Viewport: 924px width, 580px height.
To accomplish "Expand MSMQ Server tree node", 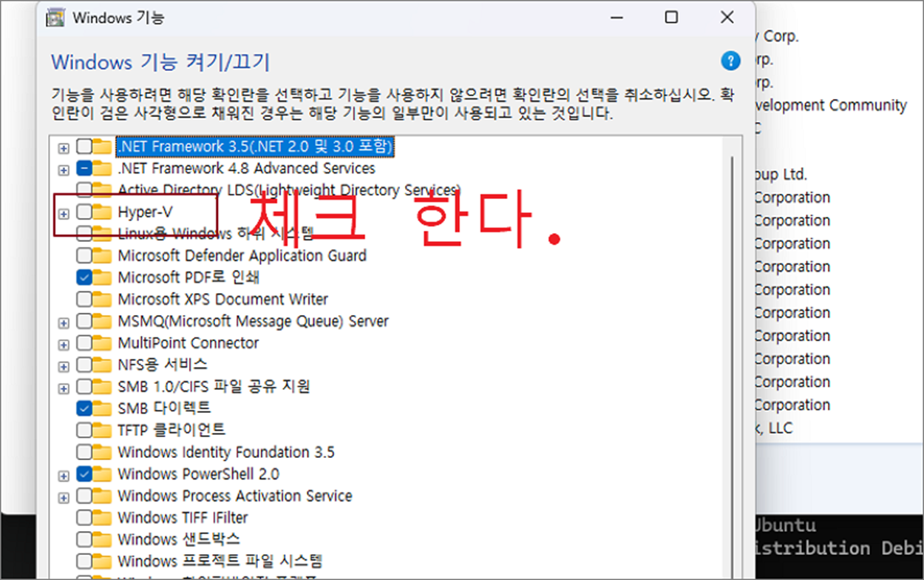I will 64,323.
